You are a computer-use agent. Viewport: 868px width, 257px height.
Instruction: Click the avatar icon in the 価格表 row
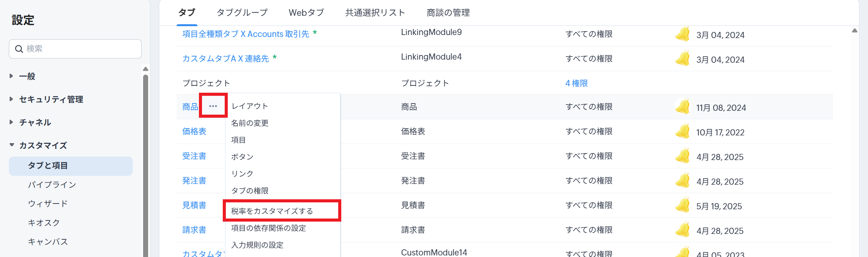(683, 131)
